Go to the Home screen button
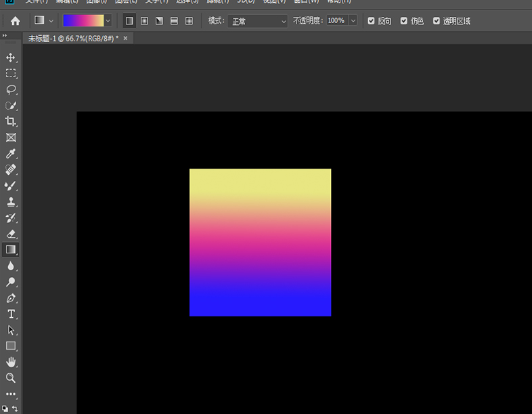Screen dimensions: 532x414 click(x=15, y=21)
